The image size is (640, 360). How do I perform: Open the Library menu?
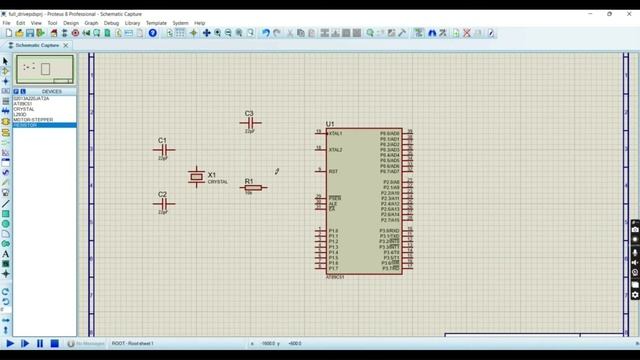coord(132,23)
